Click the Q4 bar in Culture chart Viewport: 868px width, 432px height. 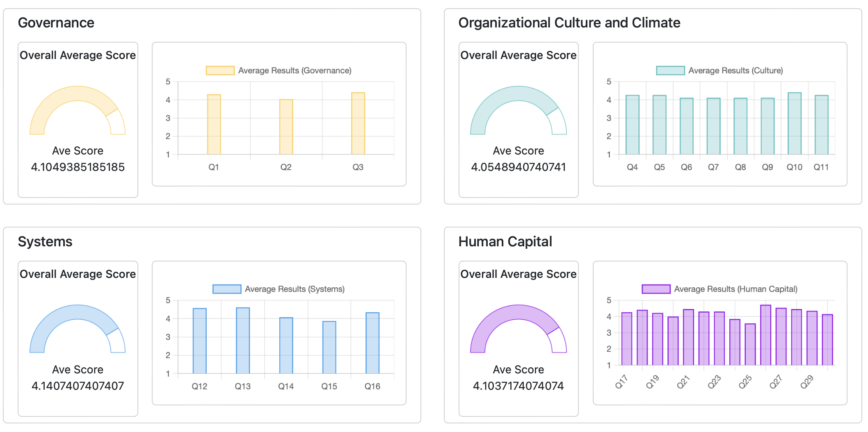[x=632, y=125]
